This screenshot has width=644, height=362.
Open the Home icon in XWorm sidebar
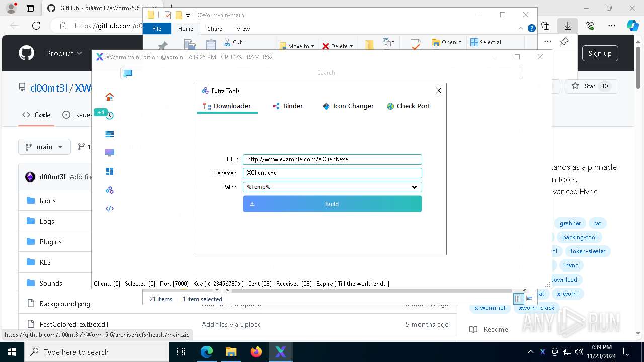(x=109, y=97)
